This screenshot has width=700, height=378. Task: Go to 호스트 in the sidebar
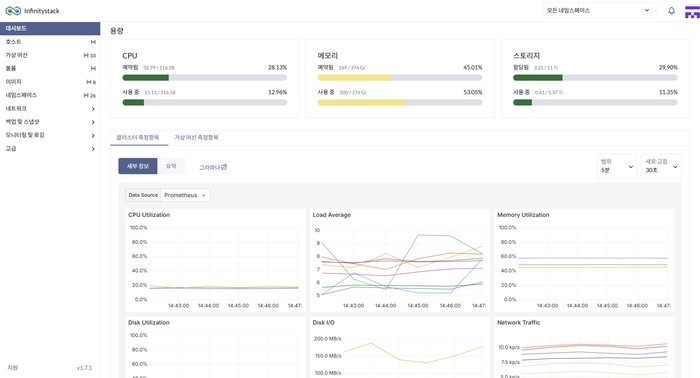click(50, 42)
